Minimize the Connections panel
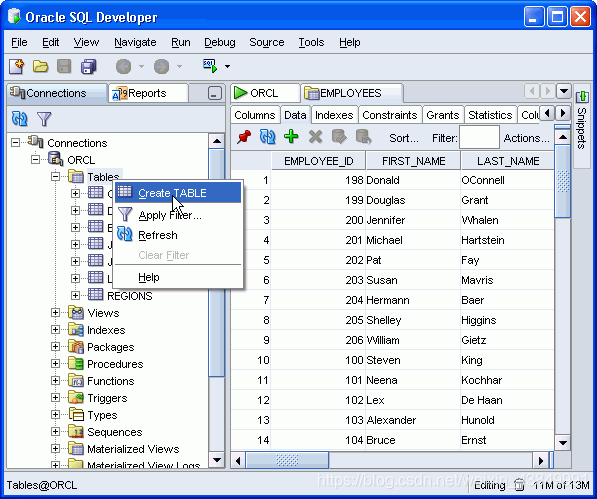 [x=214, y=93]
